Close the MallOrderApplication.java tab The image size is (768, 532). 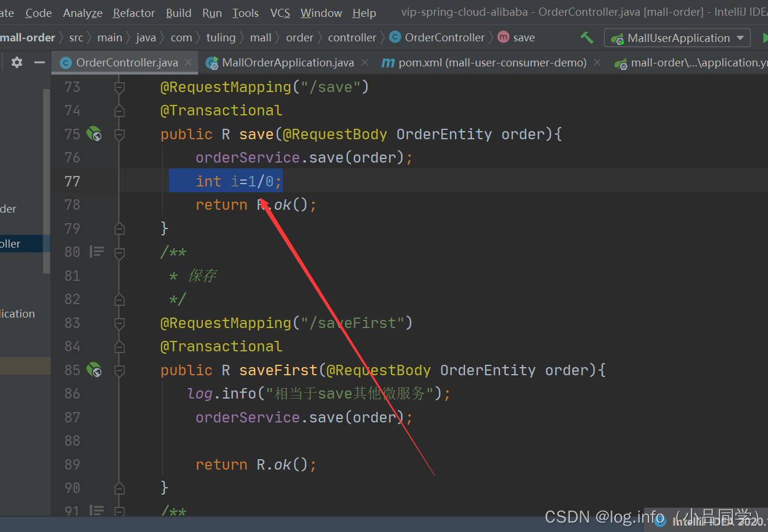(365, 62)
